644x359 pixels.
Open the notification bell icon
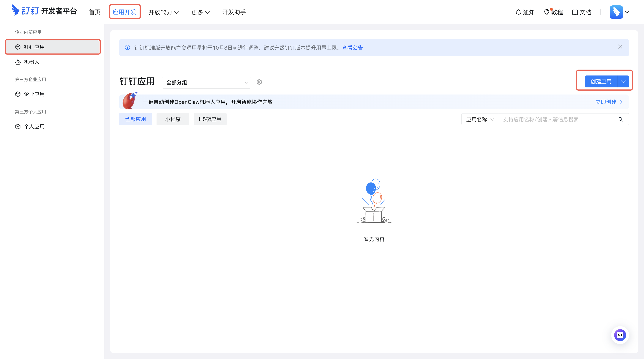tap(518, 12)
